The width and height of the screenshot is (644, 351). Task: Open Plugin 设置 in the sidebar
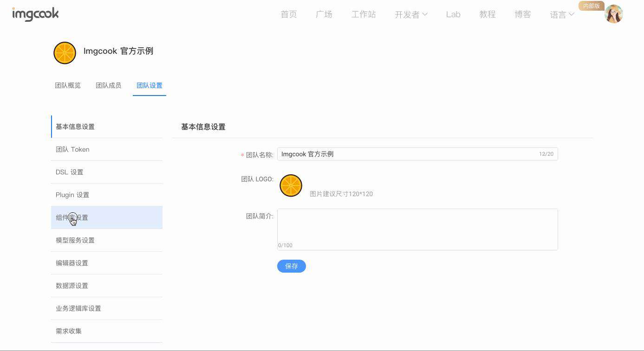point(107,195)
